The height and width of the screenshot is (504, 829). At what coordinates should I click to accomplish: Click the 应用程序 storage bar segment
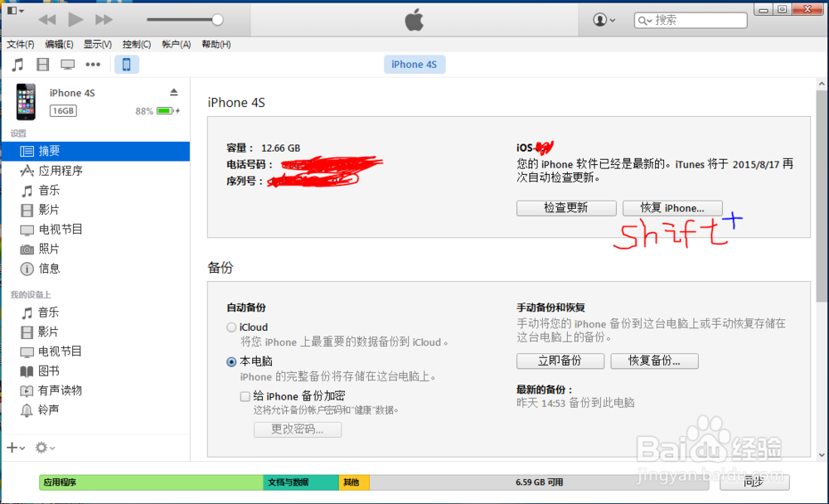point(151,482)
